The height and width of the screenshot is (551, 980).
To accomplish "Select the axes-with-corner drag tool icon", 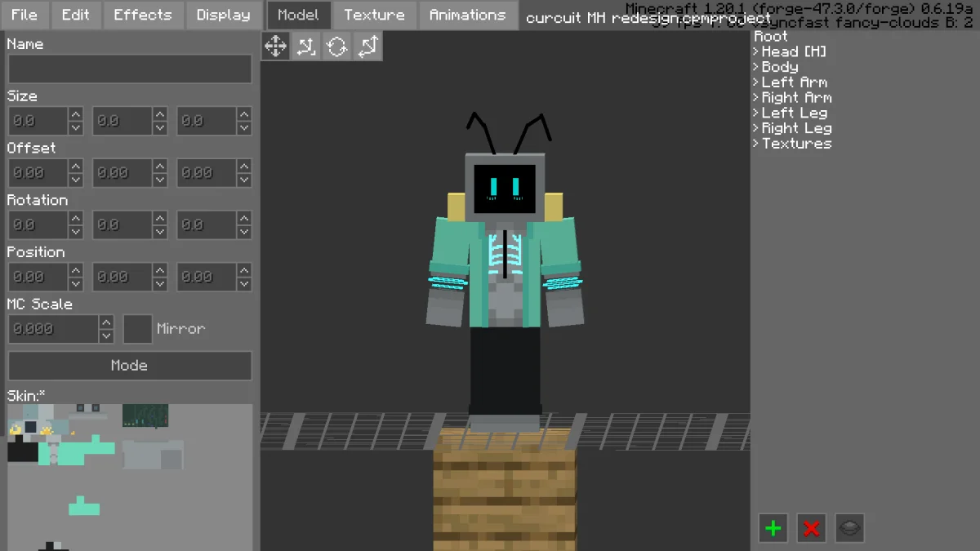I will 306,47.
